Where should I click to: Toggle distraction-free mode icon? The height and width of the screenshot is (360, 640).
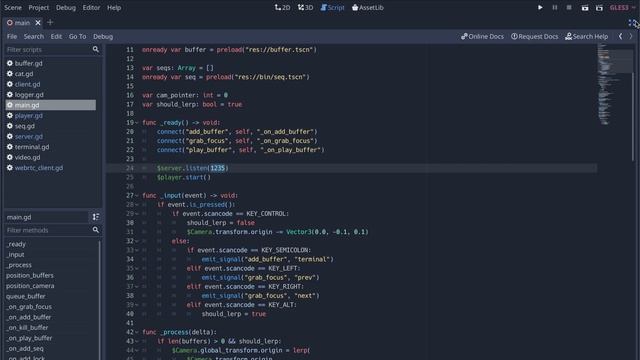(632, 23)
